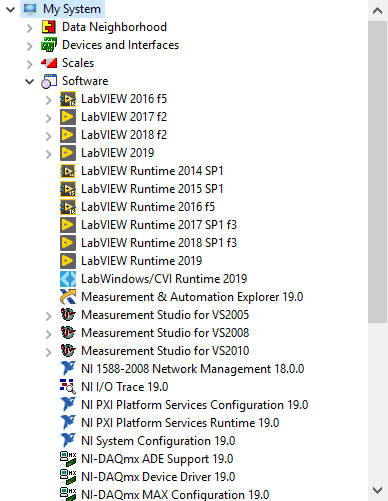This screenshot has height=501, width=388.
Task: Select the Devices and Interfaces label
Action: pyautogui.click(x=120, y=45)
